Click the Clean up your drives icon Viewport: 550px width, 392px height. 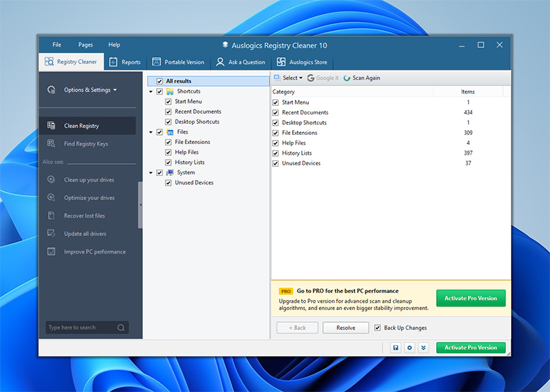tap(51, 179)
